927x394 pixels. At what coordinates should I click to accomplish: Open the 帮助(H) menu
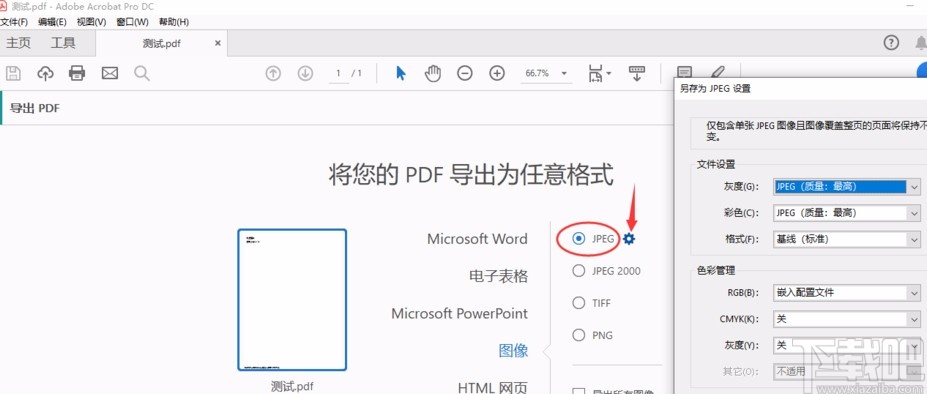pos(173,22)
